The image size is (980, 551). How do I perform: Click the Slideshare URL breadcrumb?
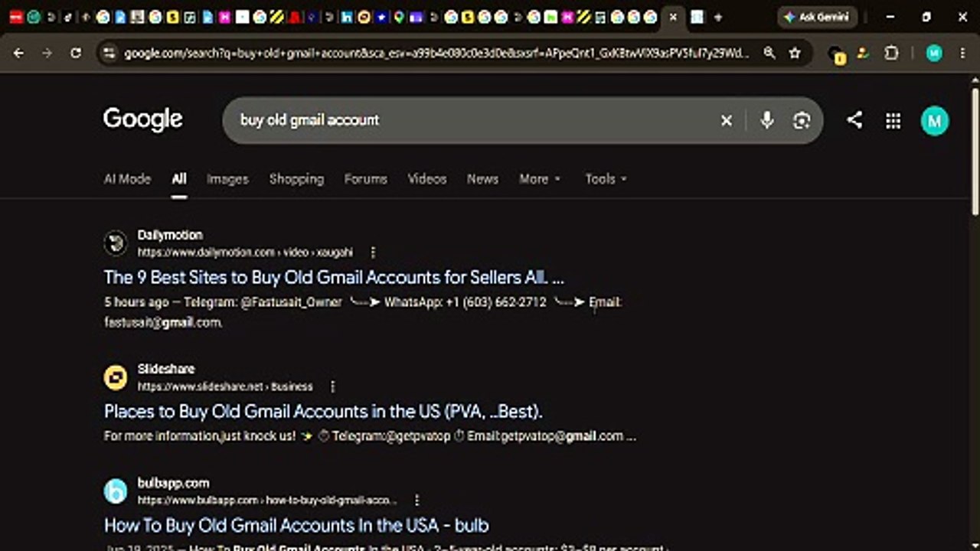click(x=225, y=386)
